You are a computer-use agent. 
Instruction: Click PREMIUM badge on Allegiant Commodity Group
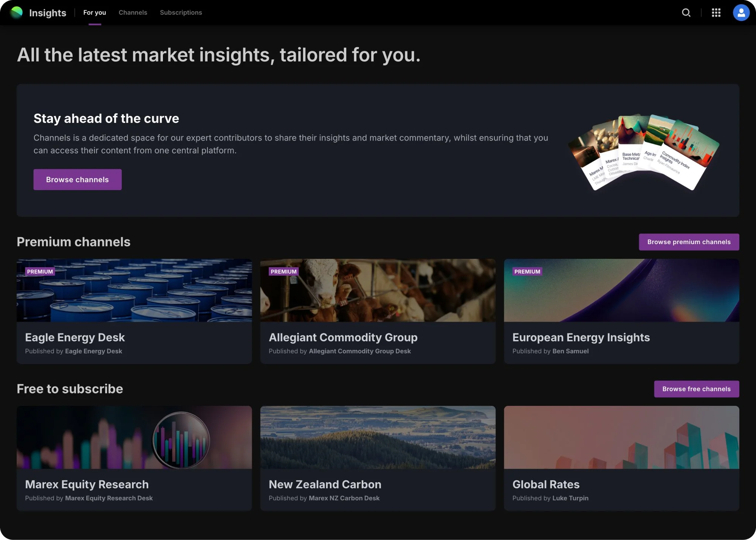pos(283,272)
